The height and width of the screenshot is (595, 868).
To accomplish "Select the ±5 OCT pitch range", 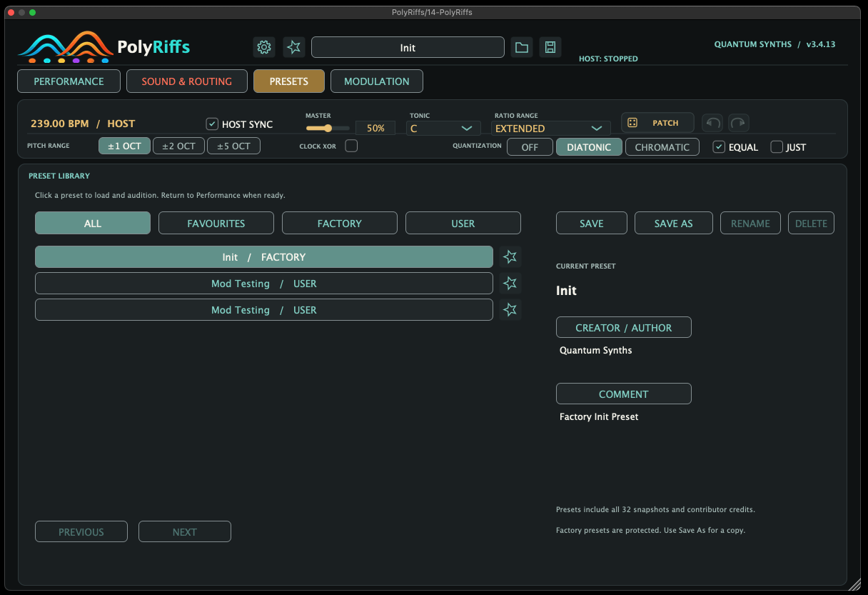I will (233, 146).
